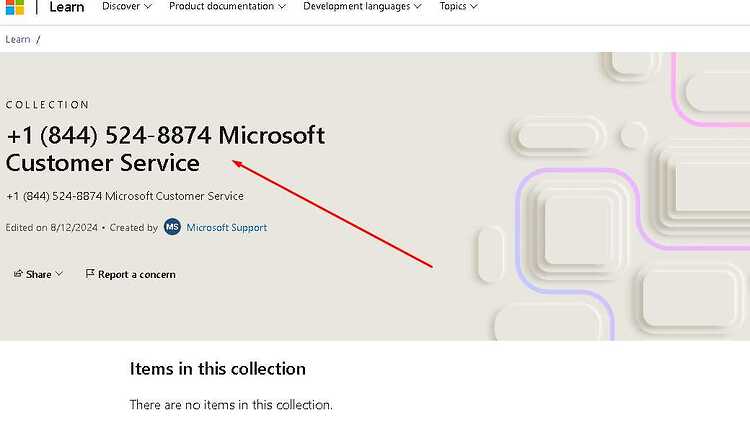Click the Share arrow icon
Image resolution: width=750 pixels, height=440 pixels.
[18, 274]
